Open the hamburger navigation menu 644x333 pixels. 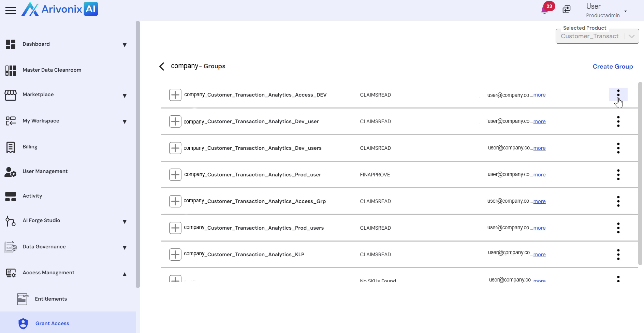11,10
